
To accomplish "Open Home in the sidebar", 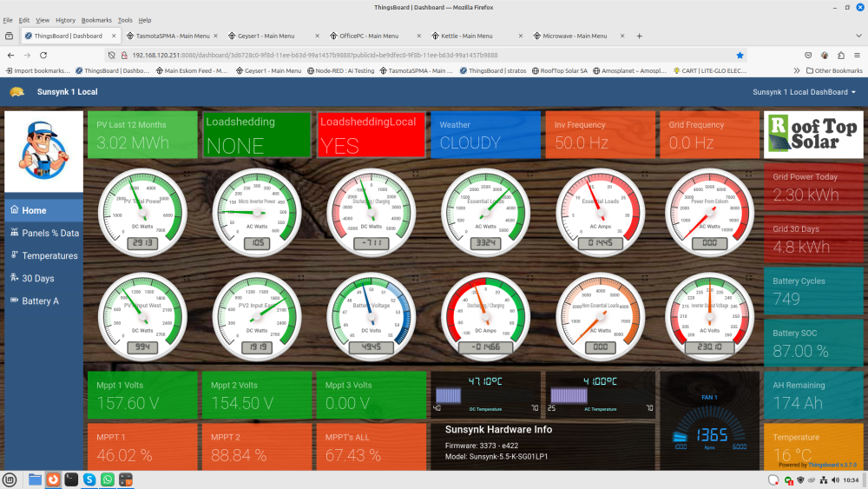I will coord(43,210).
